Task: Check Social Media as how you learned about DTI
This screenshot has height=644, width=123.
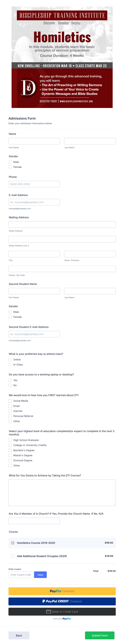Action: pyautogui.click(x=10, y=401)
